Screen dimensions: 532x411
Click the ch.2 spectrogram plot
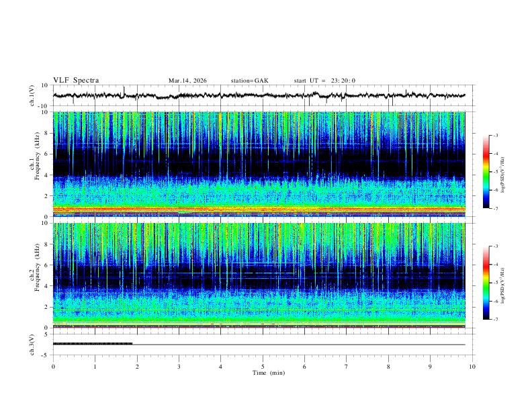[x=259, y=275]
